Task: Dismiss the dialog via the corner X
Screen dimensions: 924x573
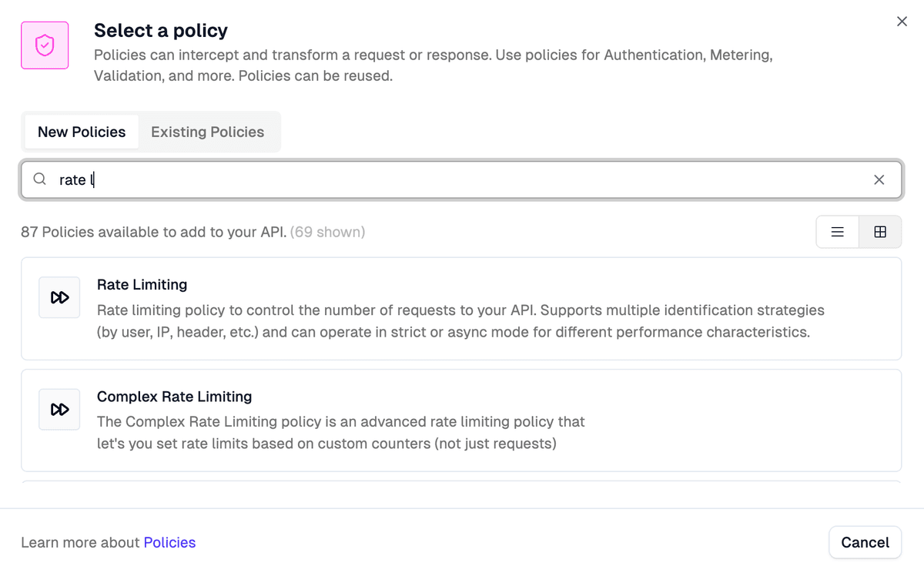Action: 902,21
